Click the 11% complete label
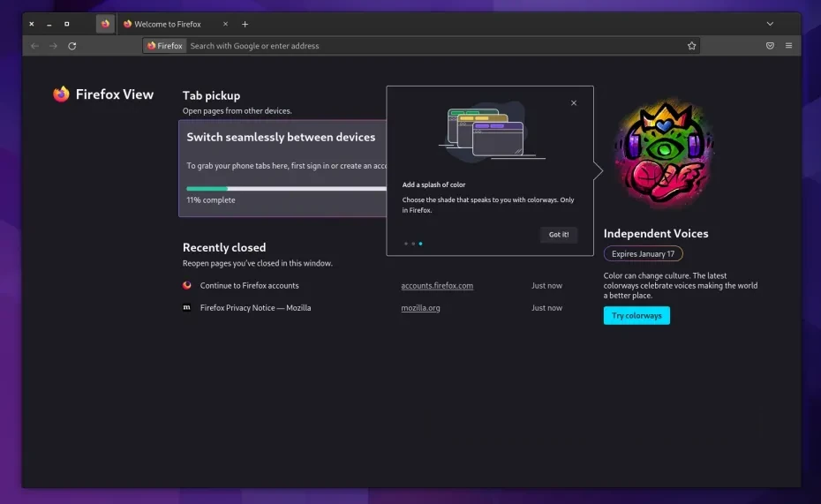The height and width of the screenshot is (504, 821). click(x=211, y=200)
